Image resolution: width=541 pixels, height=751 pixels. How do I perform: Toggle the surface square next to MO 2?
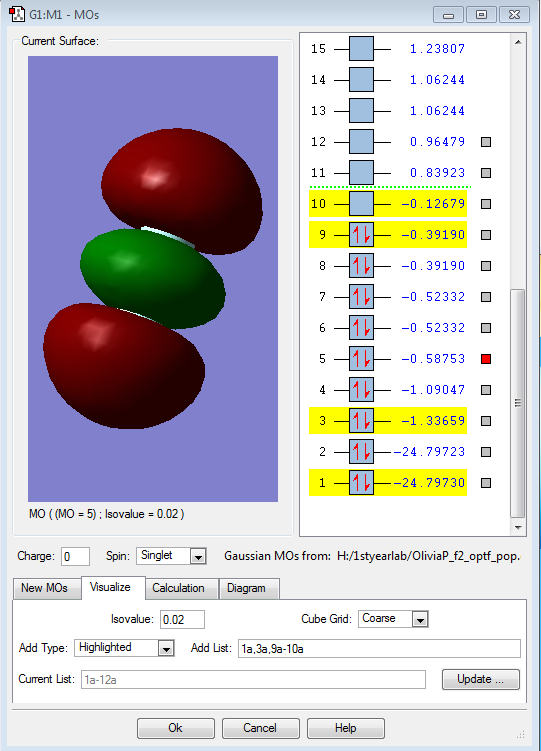click(486, 452)
